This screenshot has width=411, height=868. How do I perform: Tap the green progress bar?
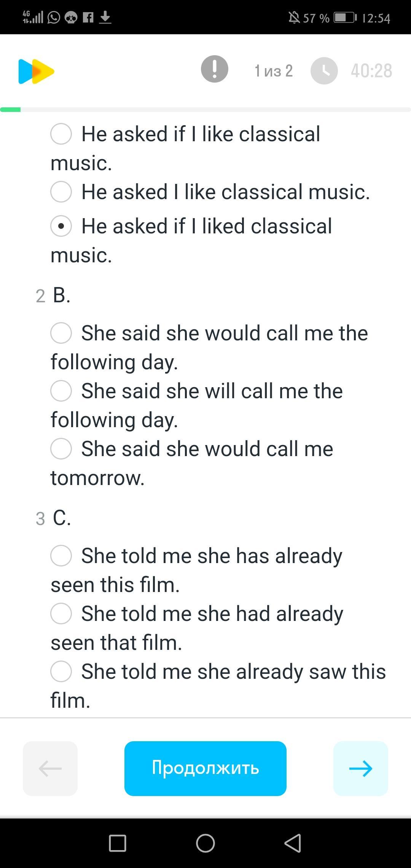tap(11, 110)
